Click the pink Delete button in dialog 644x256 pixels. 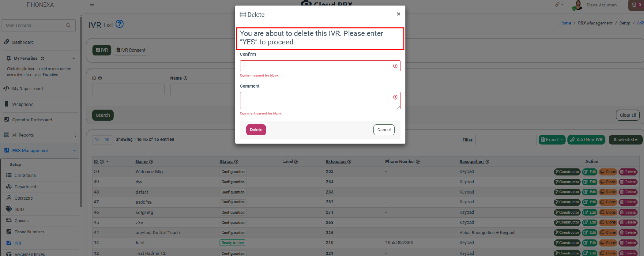[x=256, y=130]
